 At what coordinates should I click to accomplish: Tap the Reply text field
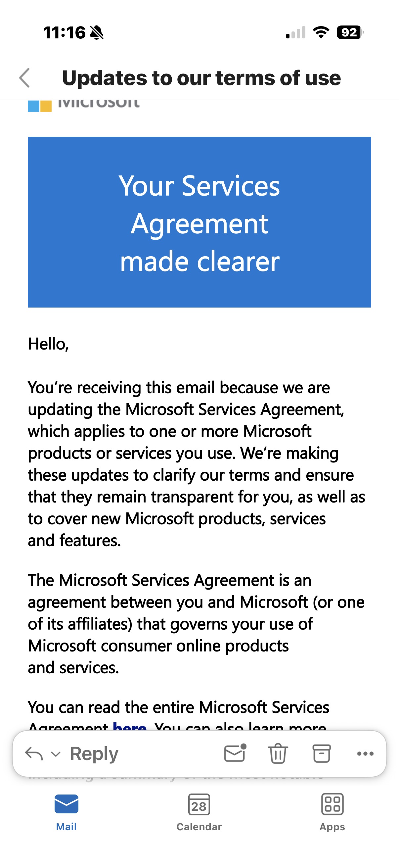[x=94, y=754]
